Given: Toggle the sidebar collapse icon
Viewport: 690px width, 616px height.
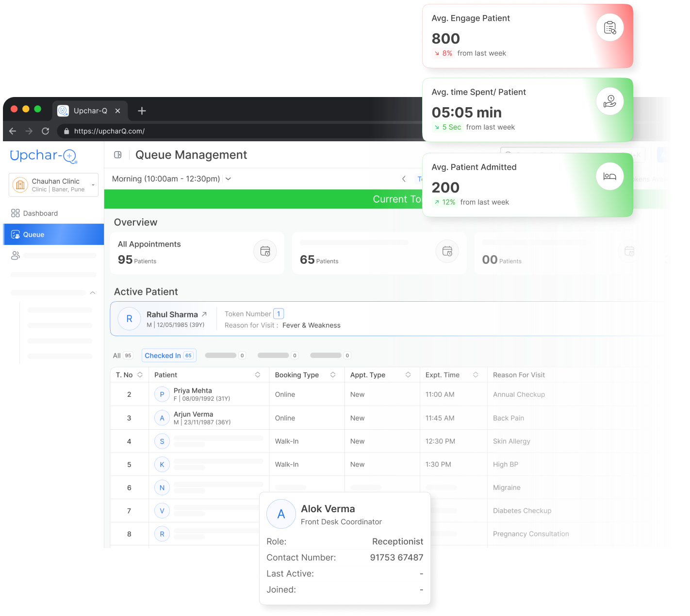Looking at the screenshot, I should coord(117,155).
